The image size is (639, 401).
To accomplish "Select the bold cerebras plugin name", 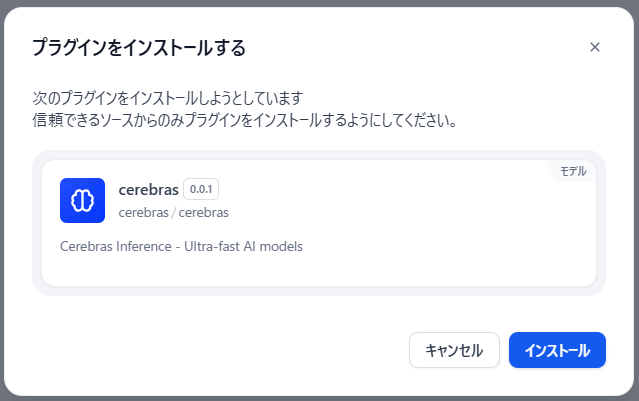I will click(x=147, y=189).
